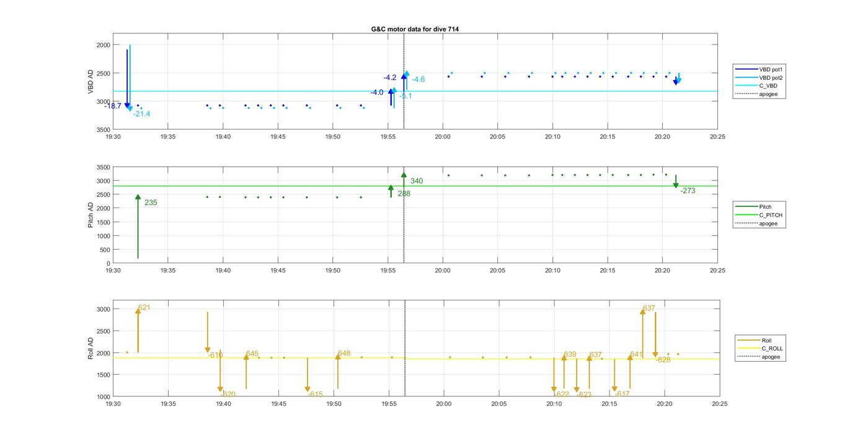This screenshot has width=868, height=446.
Task: Click the 500 tick on the Pitch AD axis
Action: click(x=105, y=250)
